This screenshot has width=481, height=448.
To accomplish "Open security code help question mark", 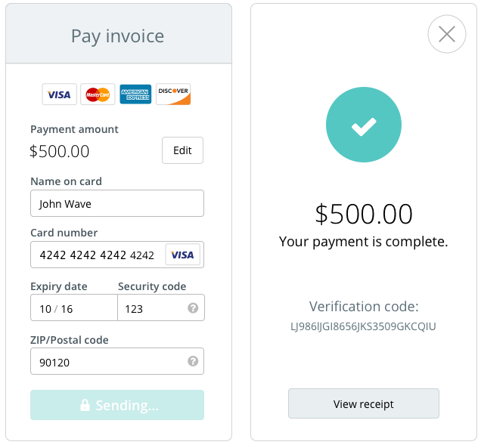I will (193, 308).
